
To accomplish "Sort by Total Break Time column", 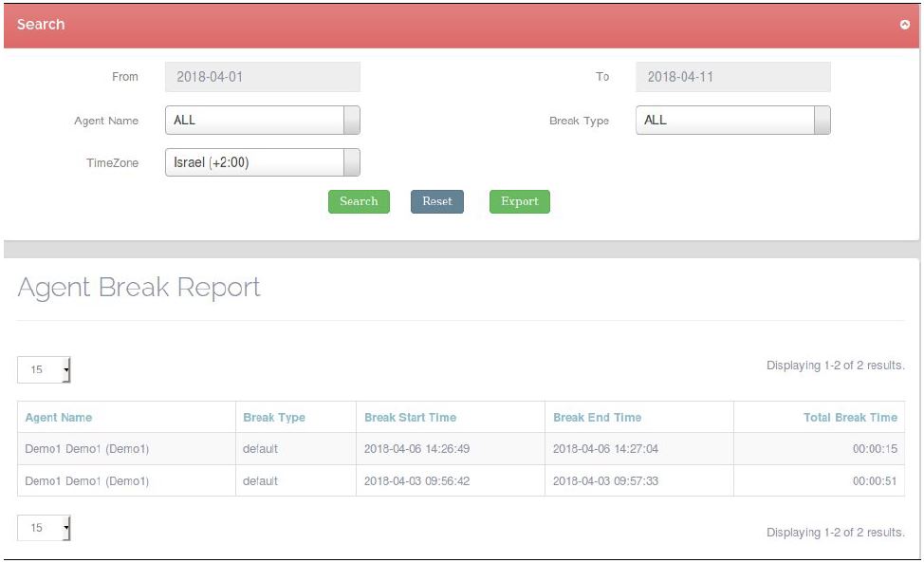I will (x=849, y=418).
